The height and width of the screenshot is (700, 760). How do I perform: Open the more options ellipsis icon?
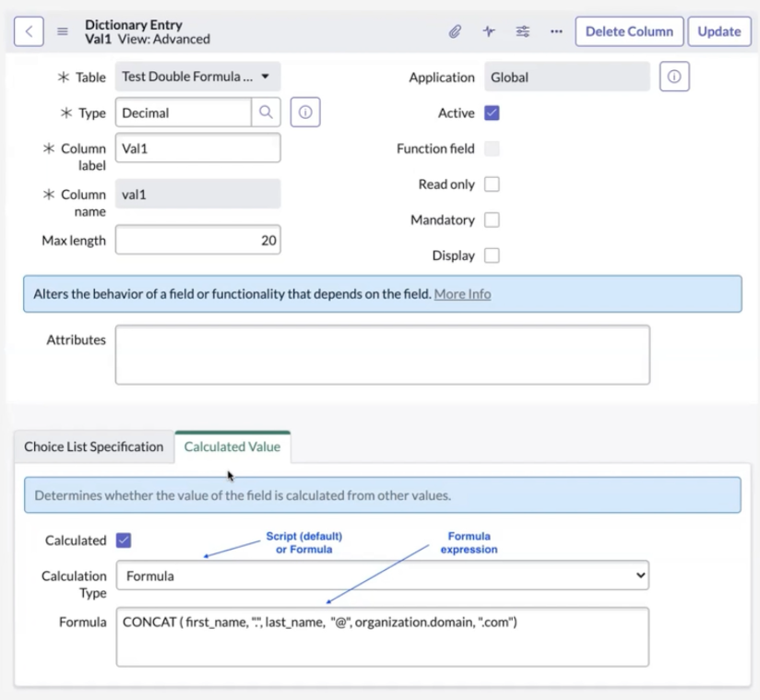pos(554,30)
